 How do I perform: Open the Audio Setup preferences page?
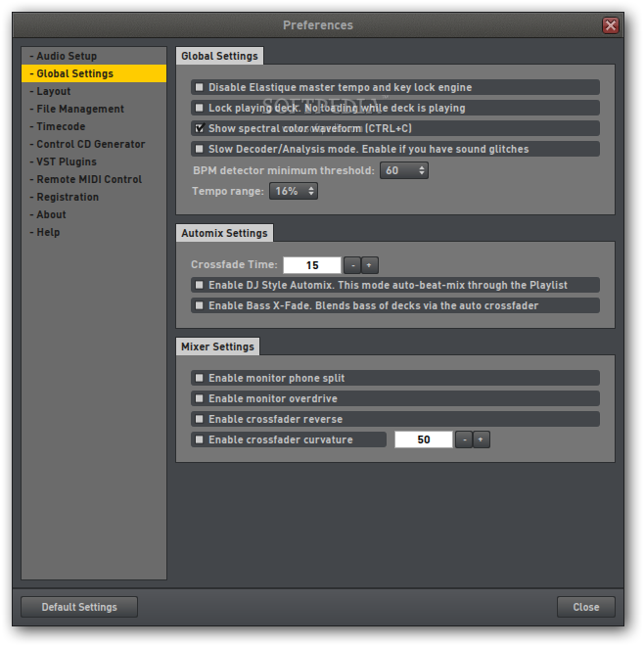pyautogui.click(x=94, y=56)
